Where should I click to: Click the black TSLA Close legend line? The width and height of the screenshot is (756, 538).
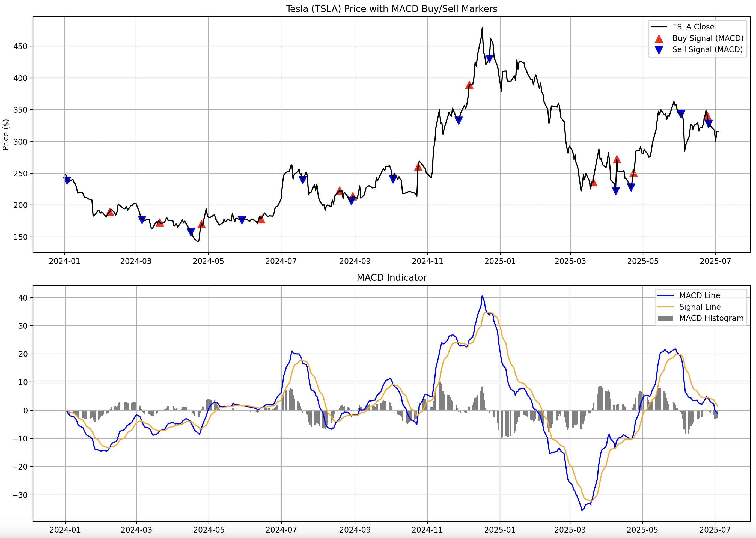click(x=659, y=27)
